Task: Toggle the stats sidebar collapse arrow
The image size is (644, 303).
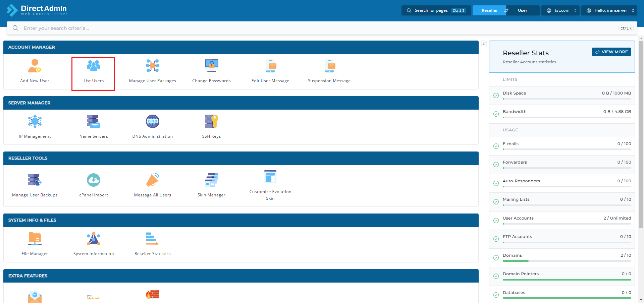Action: pyautogui.click(x=484, y=44)
